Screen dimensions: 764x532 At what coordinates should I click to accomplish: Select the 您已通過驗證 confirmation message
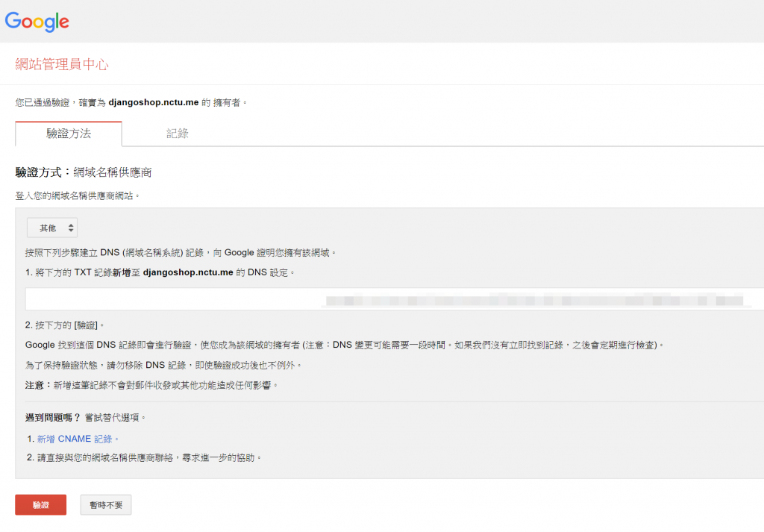131,102
